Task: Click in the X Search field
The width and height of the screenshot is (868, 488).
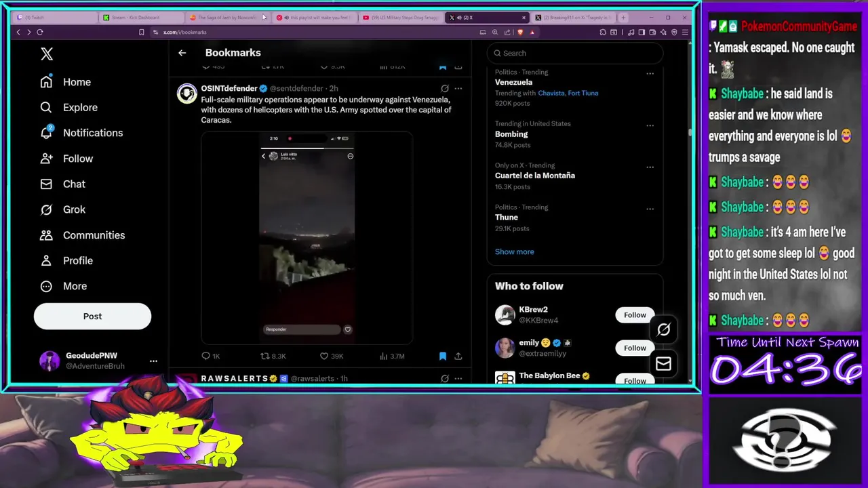Action: point(574,53)
